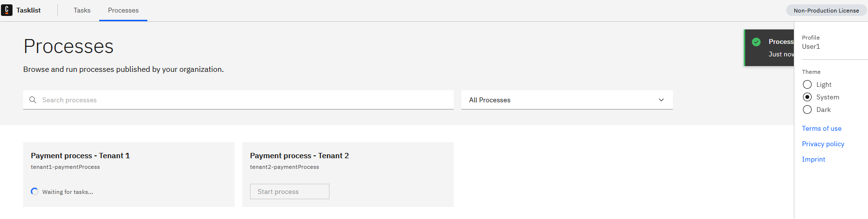Open the Privacy policy link
The width and height of the screenshot is (868, 219).
pos(823,144)
